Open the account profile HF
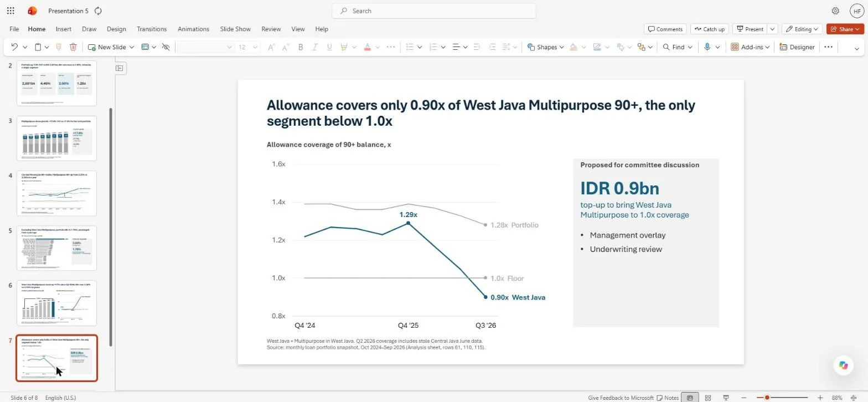Viewport: 868px width, 402px height. coord(856,11)
